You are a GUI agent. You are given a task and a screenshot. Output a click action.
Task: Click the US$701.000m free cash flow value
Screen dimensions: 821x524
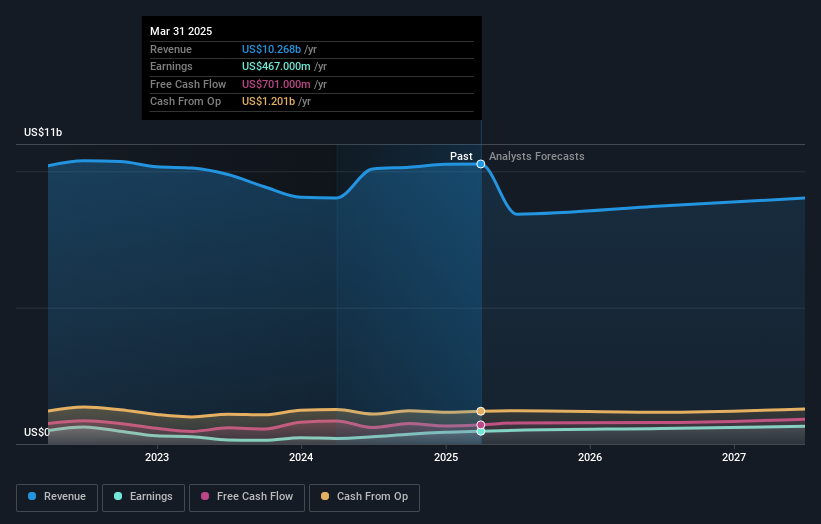(x=276, y=84)
